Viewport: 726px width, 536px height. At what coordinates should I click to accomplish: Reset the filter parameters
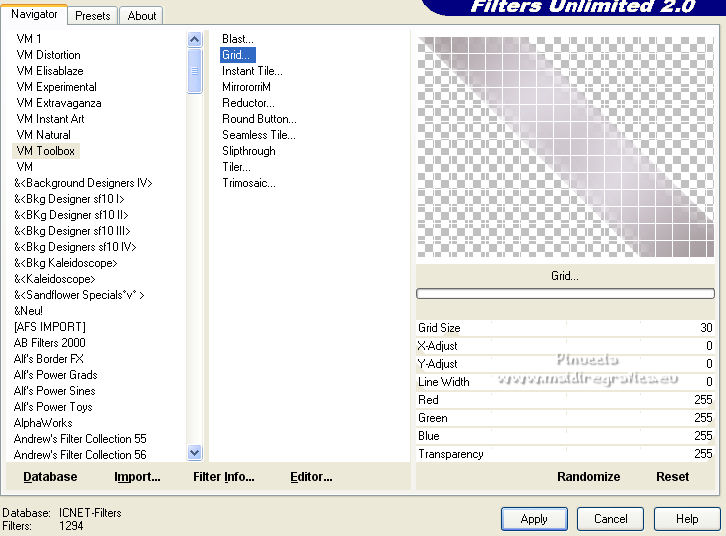(x=672, y=477)
